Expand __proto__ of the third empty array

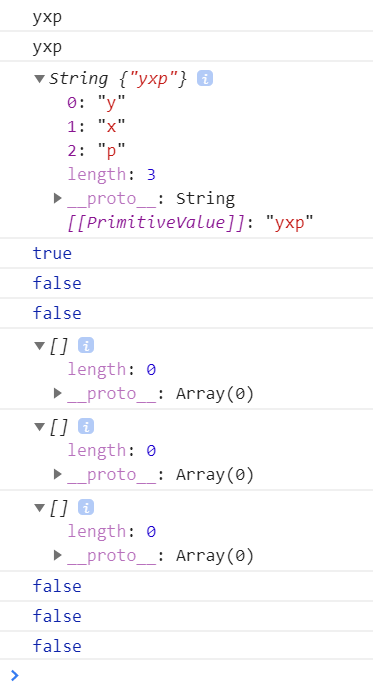coord(58,555)
